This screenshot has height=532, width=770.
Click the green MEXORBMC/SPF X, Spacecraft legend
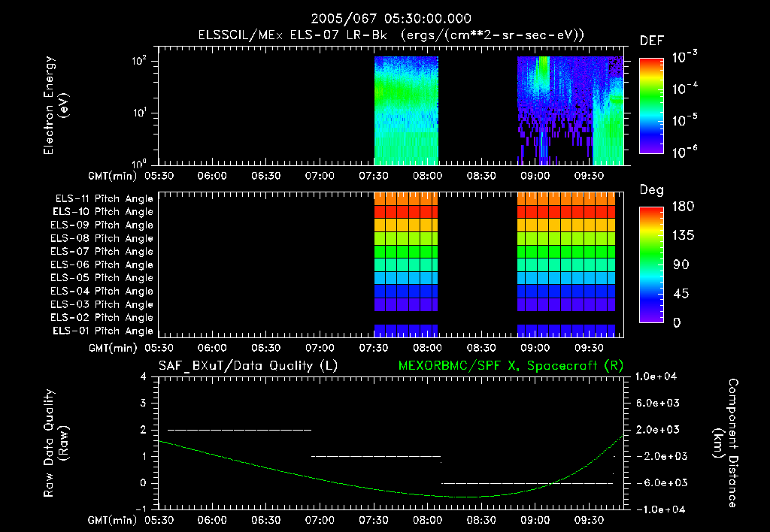click(x=511, y=366)
